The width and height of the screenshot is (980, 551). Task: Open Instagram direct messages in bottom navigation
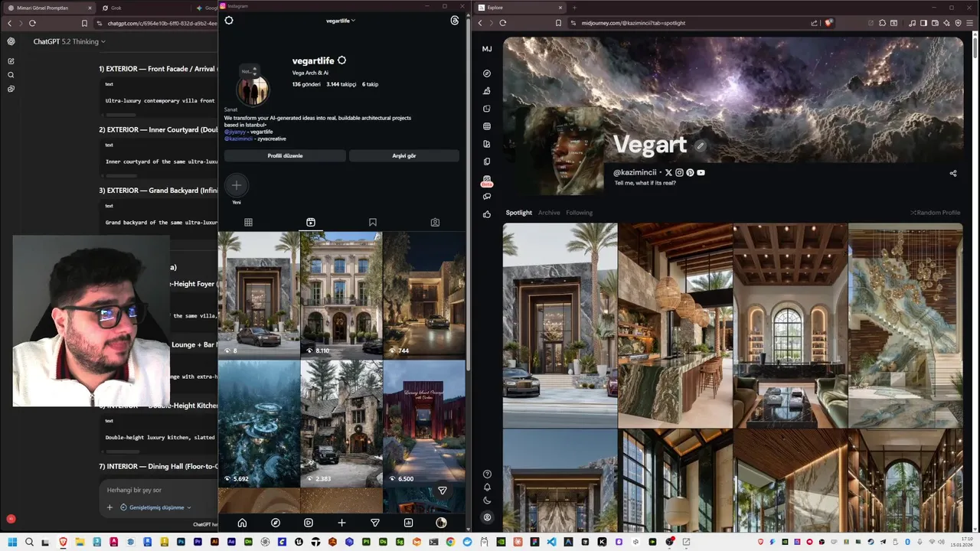pyautogui.click(x=375, y=523)
